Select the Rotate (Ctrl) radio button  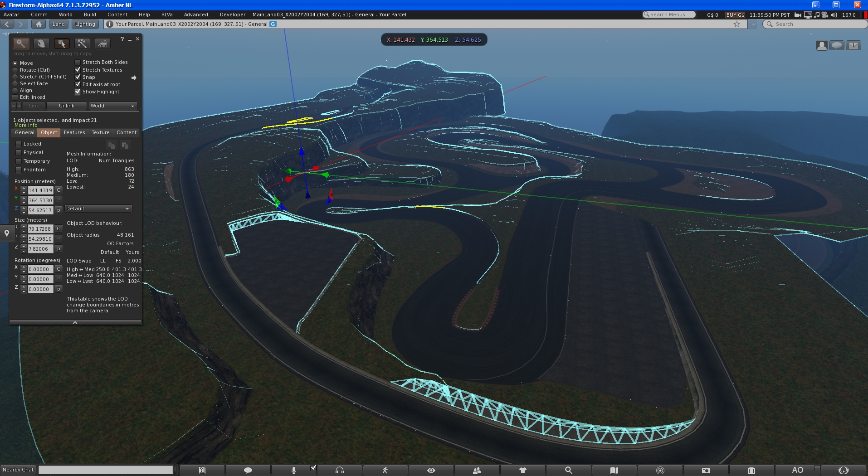click(15, 70)
